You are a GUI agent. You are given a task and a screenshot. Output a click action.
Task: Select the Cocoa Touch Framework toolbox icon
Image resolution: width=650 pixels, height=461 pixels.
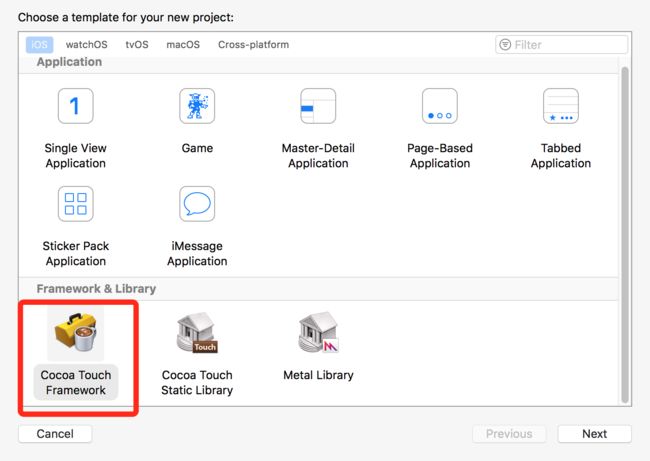(x=75, y=333)
